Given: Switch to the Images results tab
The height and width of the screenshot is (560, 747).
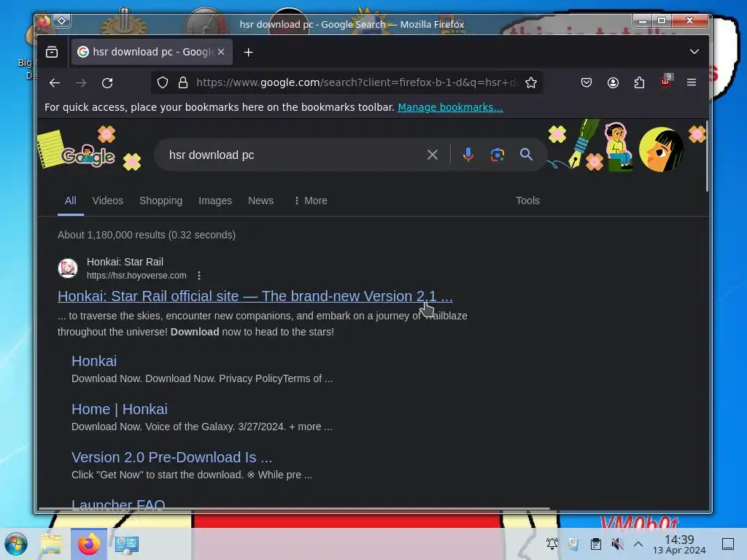Looking at the screenshot, I should click(215, 201).
